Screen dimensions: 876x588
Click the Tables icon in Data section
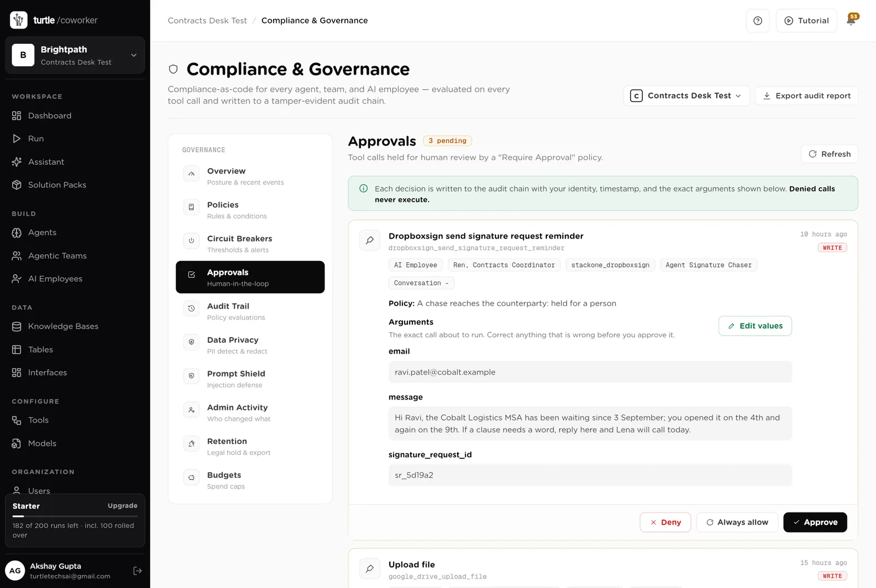coord(16,349)
